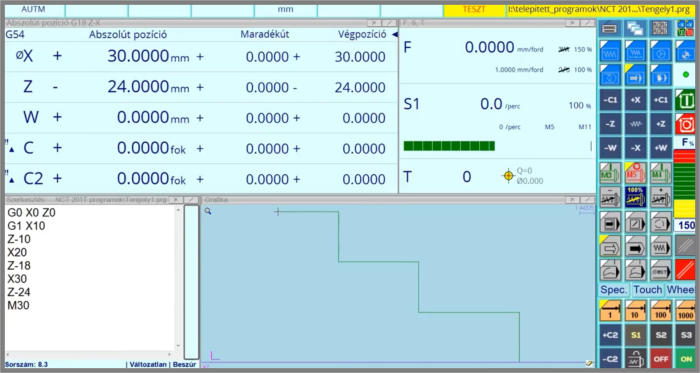Turn machine OFF with red button
700x373 pixels.
pyautogui.click(x=661, y=359)
